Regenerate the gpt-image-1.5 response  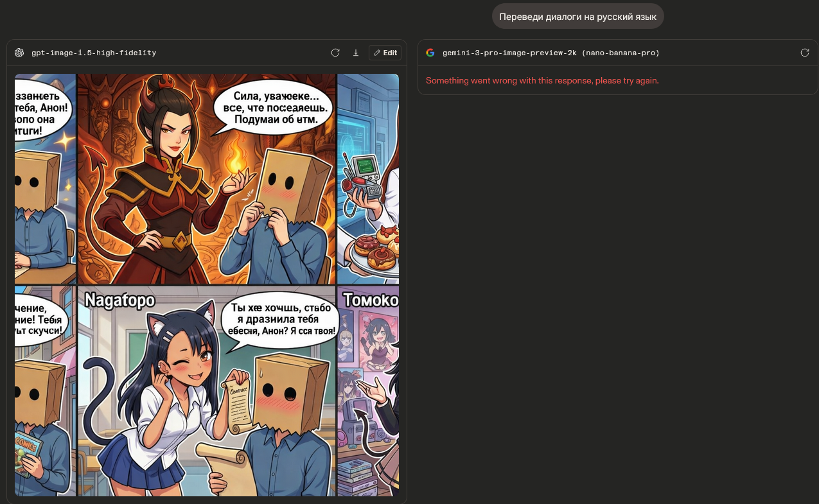(335, 53)
